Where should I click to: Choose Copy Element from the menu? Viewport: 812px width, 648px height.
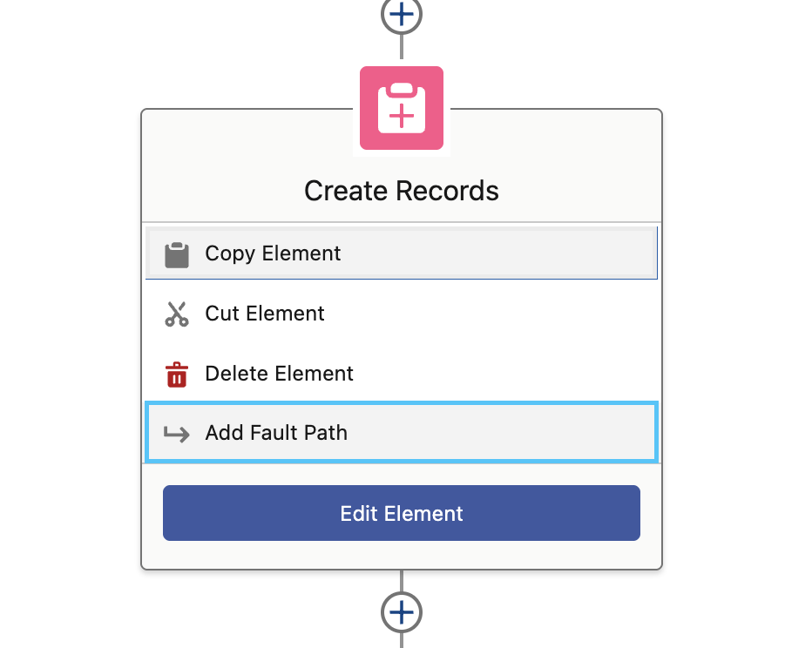(273, 254)
